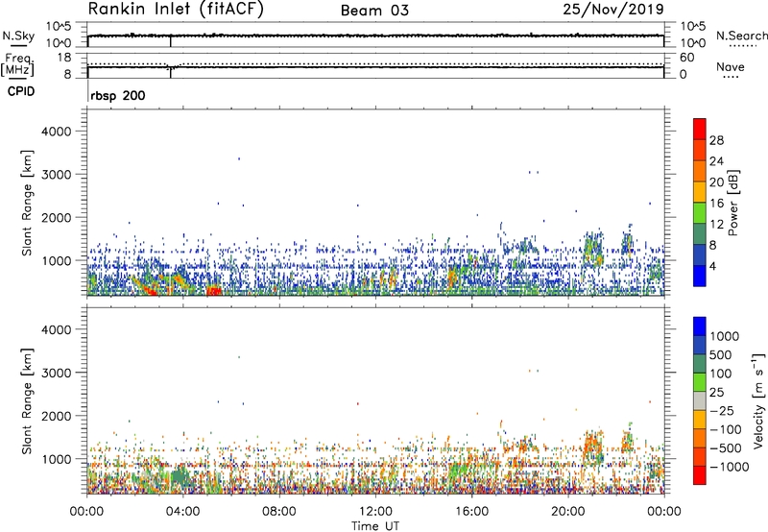768x532 pixels.
Task: Click the '04:00' time tick label
Action: point(182,512)
